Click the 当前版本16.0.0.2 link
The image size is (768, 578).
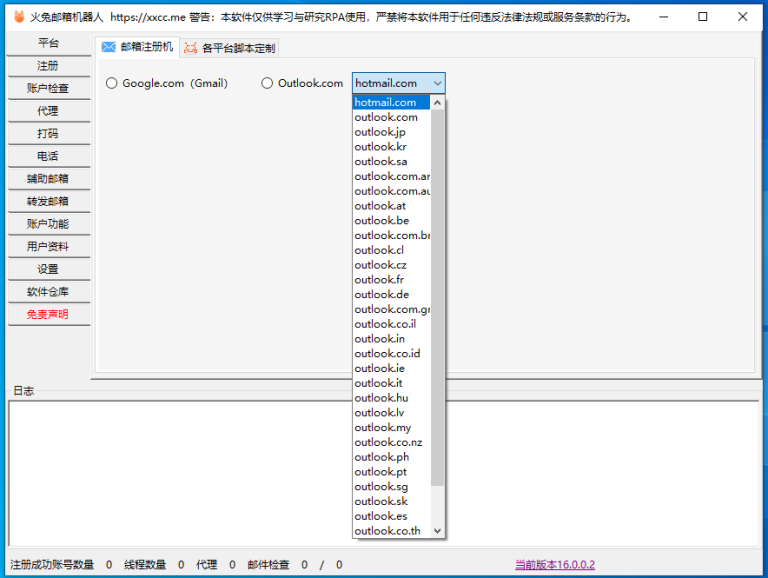pyautogui.click(x=555, y=565)
